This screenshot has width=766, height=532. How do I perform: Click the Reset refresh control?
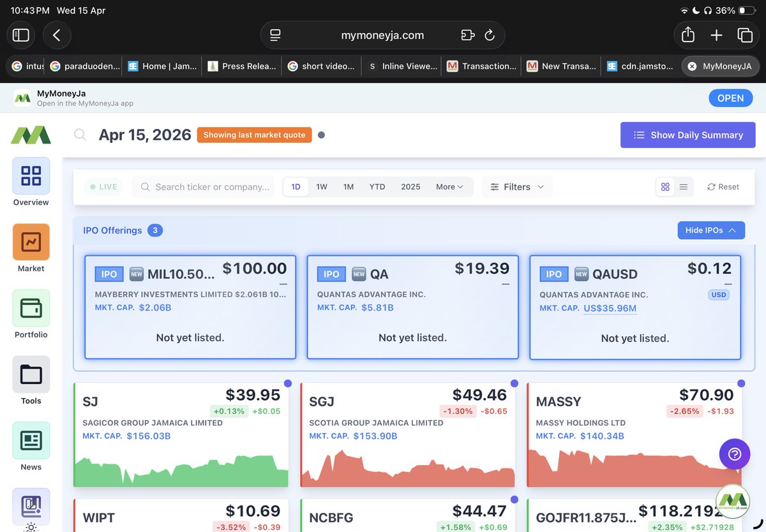723,187
